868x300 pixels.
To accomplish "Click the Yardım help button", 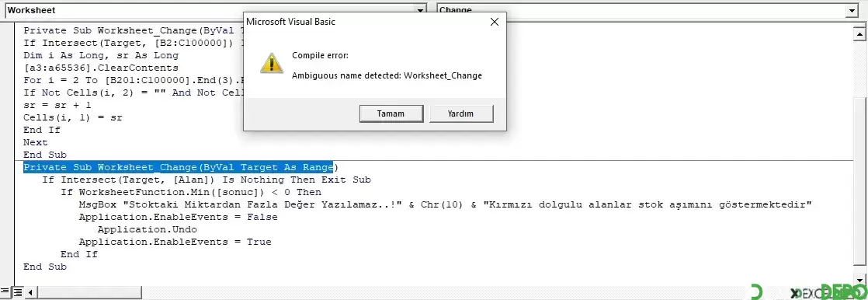I will (460, 113).
